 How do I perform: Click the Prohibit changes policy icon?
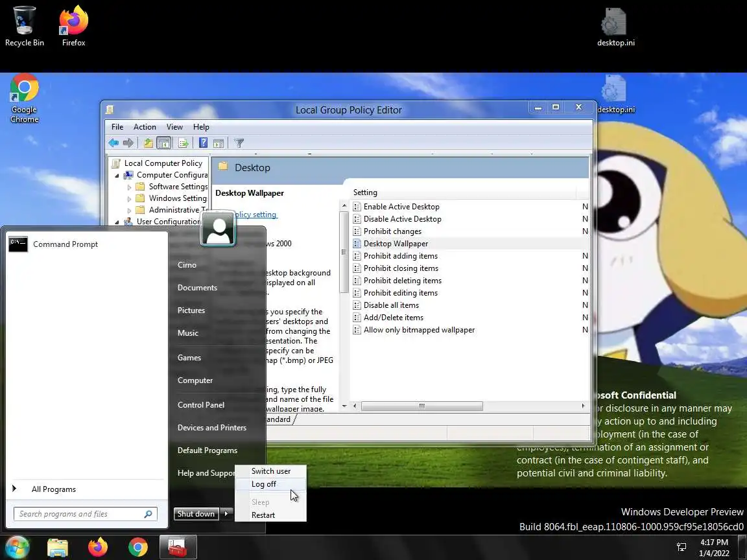click(x=357, y=231)
